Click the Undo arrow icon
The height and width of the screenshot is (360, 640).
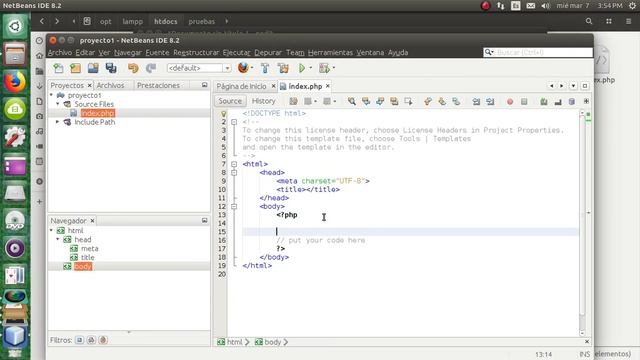[133, 68]
